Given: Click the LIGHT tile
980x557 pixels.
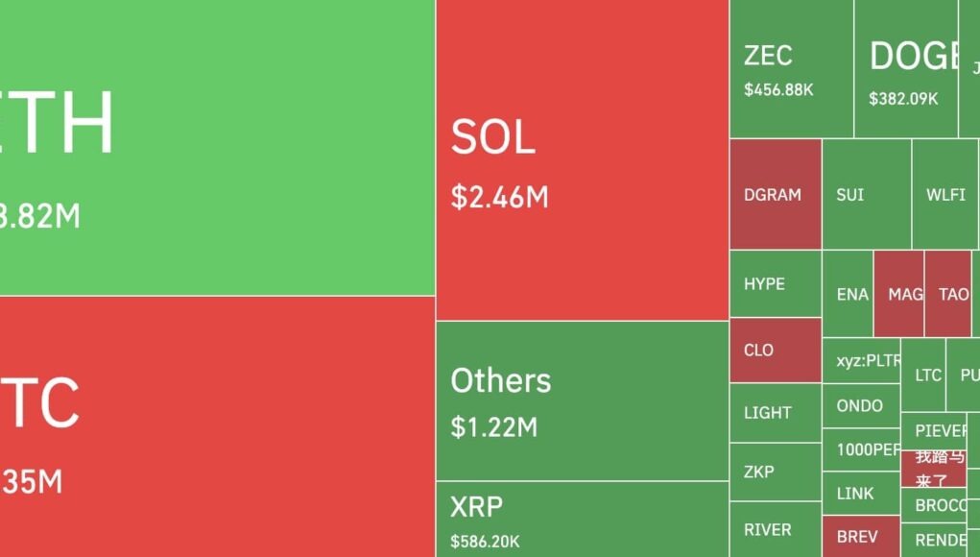Looking at the screenshot, I should click(775, 413).
